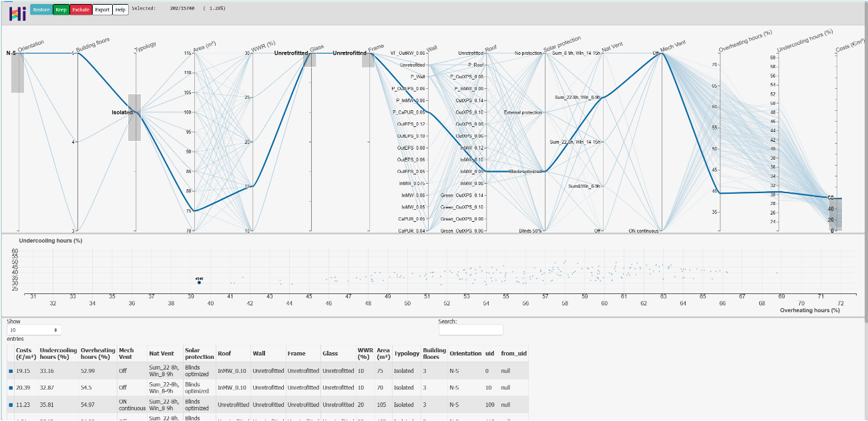Sort table by Solar protection column header

pyautogui.click(x=199, y=354)
